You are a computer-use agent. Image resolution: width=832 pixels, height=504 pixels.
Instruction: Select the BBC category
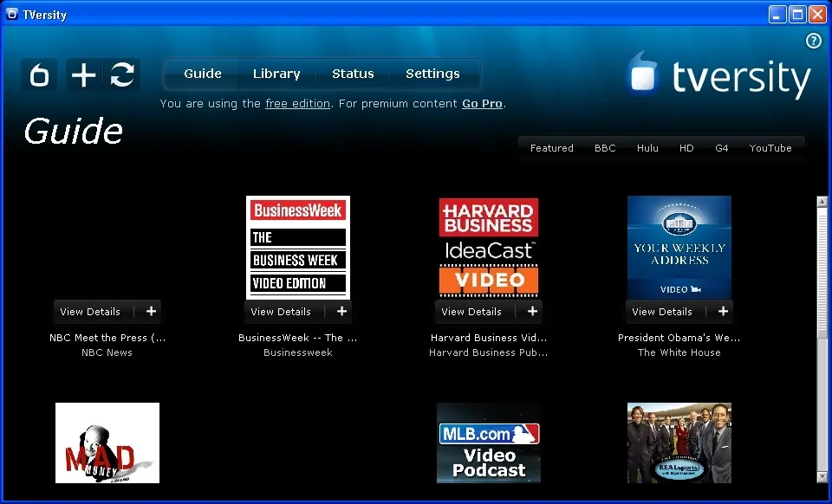pos(605,148)
